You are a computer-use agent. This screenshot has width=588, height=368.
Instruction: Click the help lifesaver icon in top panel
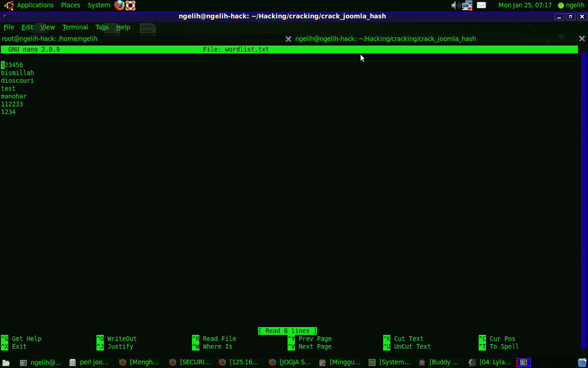[x=130, y=6]
